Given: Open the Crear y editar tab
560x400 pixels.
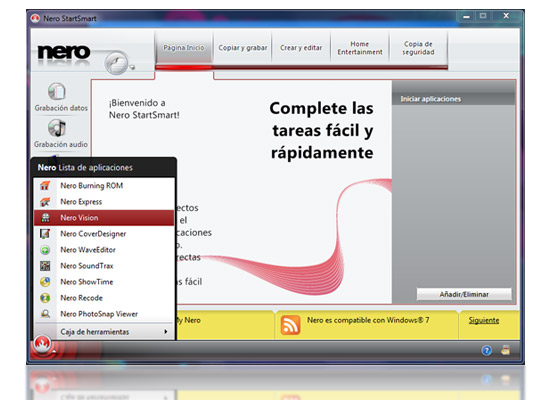Looking at the screenshot, I should click(301, 48).
